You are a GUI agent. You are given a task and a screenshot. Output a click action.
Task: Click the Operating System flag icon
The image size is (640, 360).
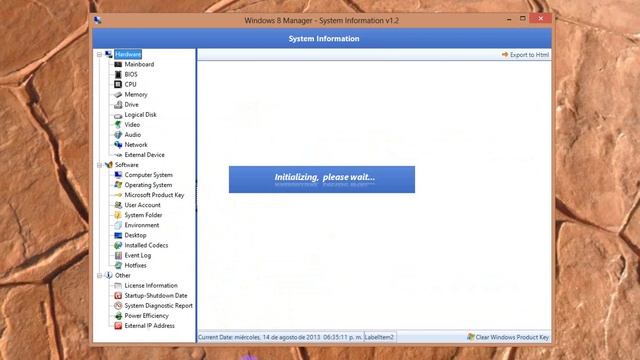pyautogui.click(x=118, y=185)
